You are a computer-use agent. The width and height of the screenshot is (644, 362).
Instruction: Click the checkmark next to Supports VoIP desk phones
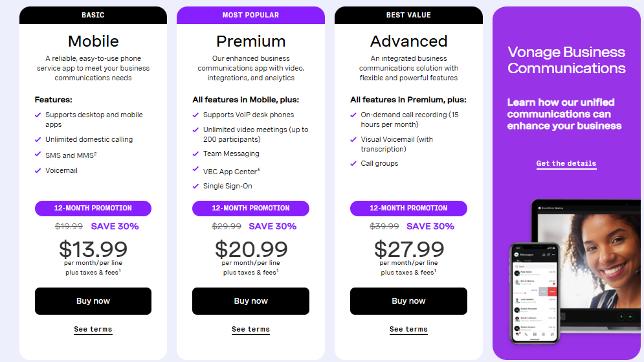click(x=196, y=115)
